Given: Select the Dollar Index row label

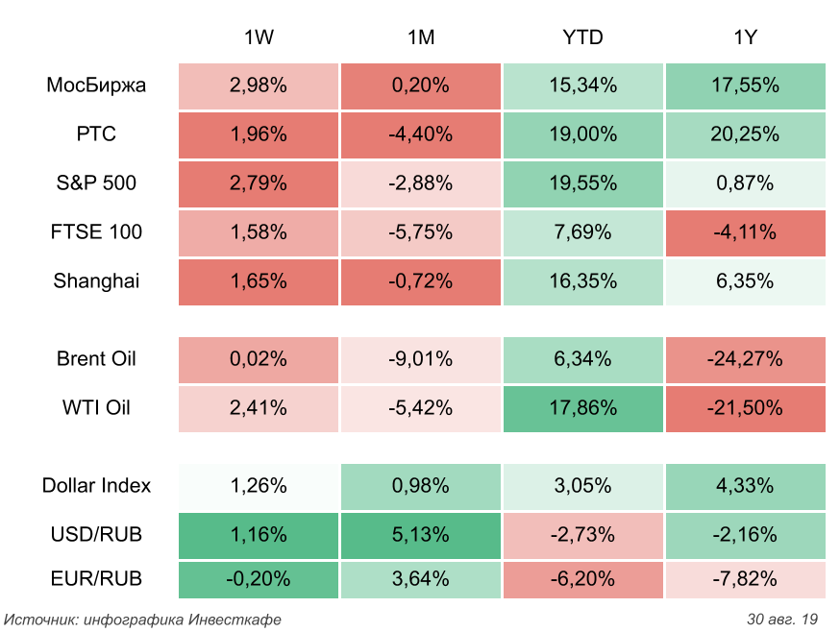Looking at the screenshot, I should [96, 486].
